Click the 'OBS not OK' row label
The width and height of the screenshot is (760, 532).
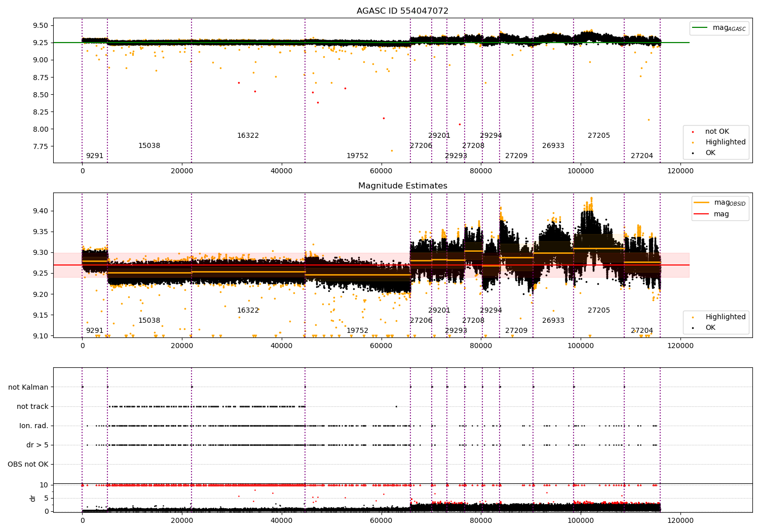pos(28,465)
